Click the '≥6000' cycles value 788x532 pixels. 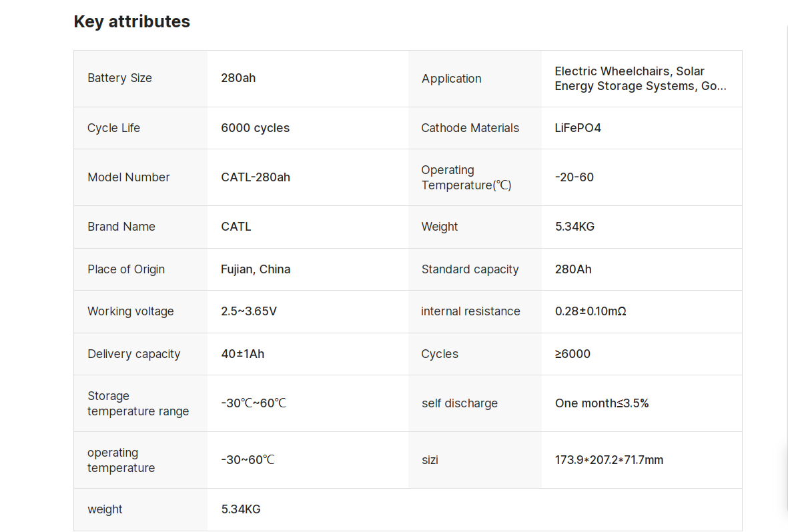(573, 354)
